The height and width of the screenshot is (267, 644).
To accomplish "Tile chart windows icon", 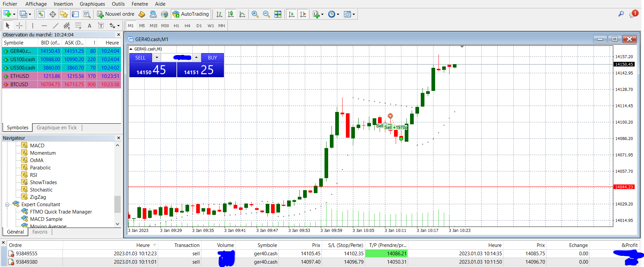I will 278,14.
